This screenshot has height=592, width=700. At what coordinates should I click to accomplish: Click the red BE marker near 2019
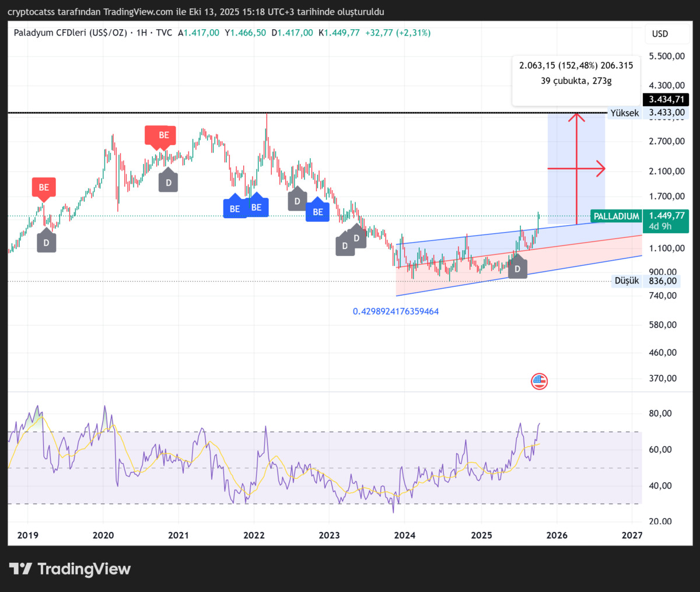44,188
